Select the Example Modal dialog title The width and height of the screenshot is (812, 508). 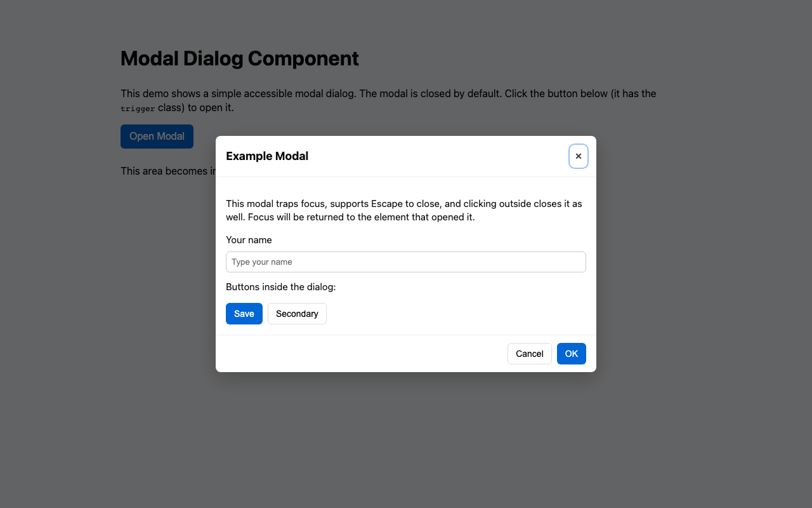coord(267,156)
